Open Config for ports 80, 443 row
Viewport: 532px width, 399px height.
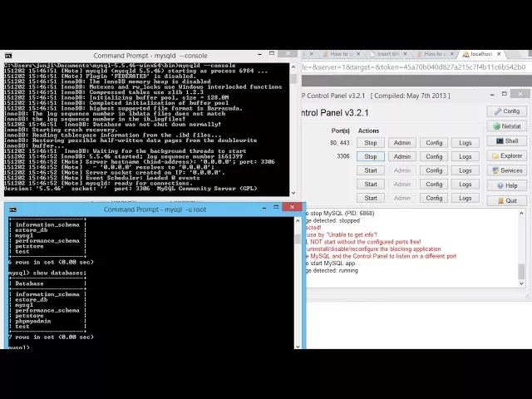(434, 143)
